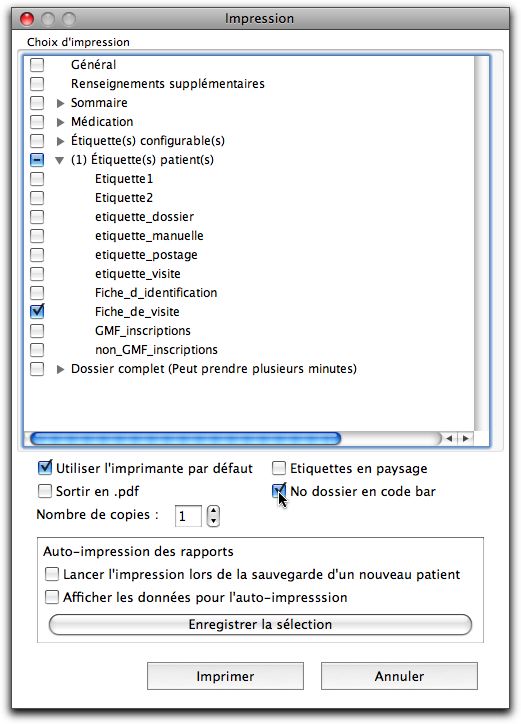This screenshot has height=724, width=521.
Task: Collapse the Étiquette(s) patient(s) group
Action: (60, 160)
